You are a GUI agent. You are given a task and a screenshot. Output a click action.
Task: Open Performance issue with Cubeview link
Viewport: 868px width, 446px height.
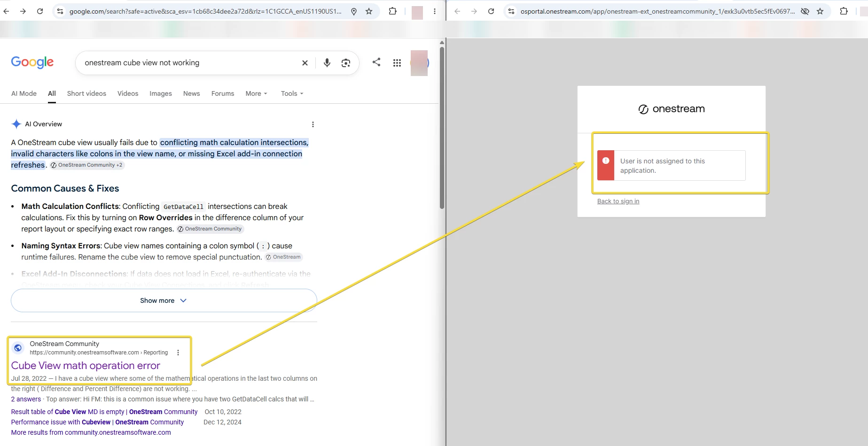[x=97, y=422]
